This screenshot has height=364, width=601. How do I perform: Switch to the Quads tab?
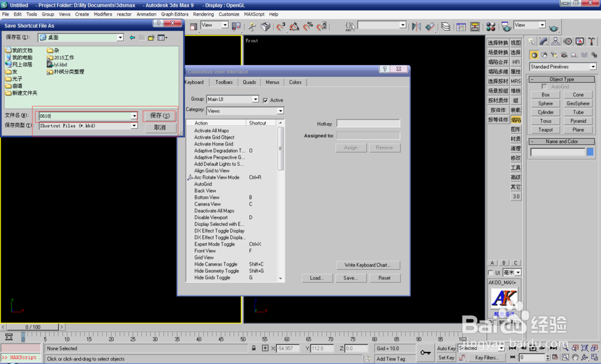249,82
